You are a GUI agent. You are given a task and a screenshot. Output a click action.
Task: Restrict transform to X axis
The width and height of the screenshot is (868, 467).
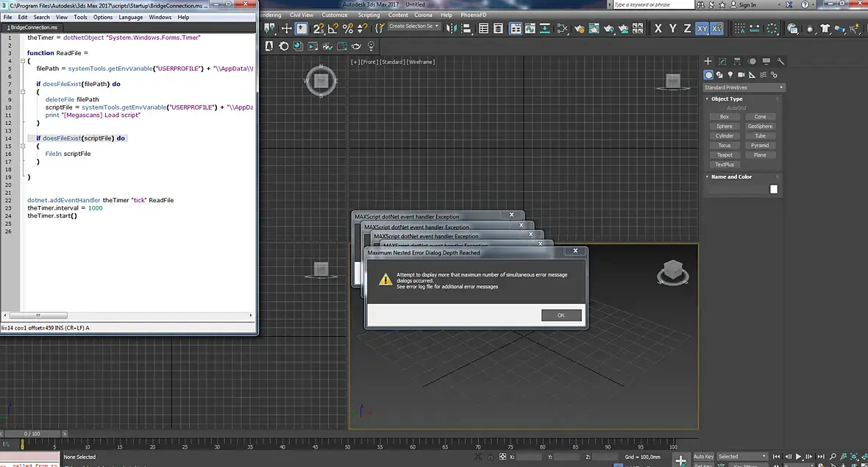point(658,29)
